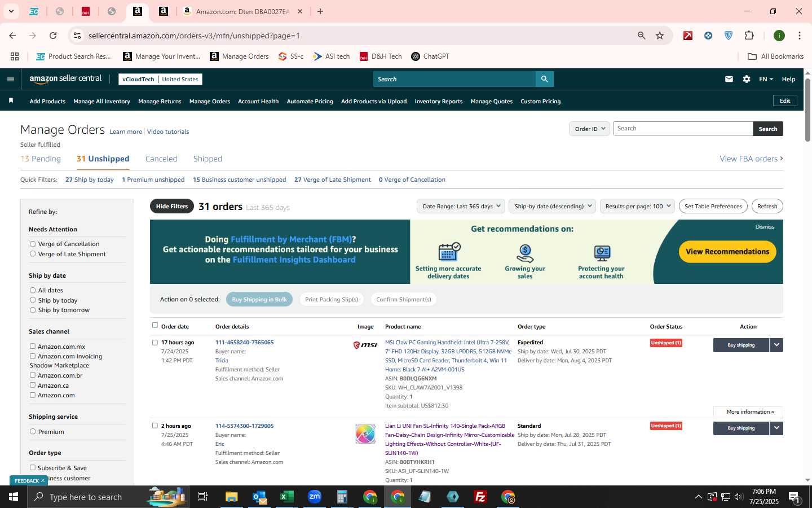Select Verge of Cancellation radio filter
Screen dimensions: 812x508
tap(33, 244)
